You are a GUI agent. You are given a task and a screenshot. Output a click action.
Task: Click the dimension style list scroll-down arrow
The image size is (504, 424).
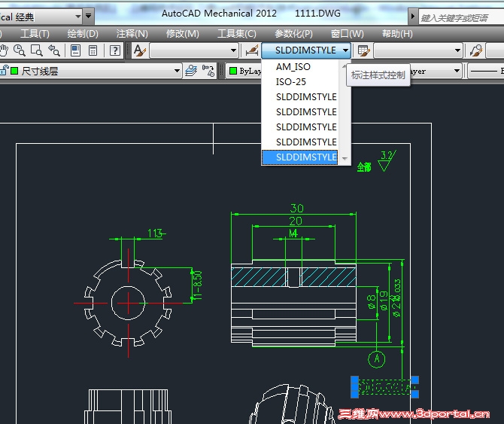[345, 158]
